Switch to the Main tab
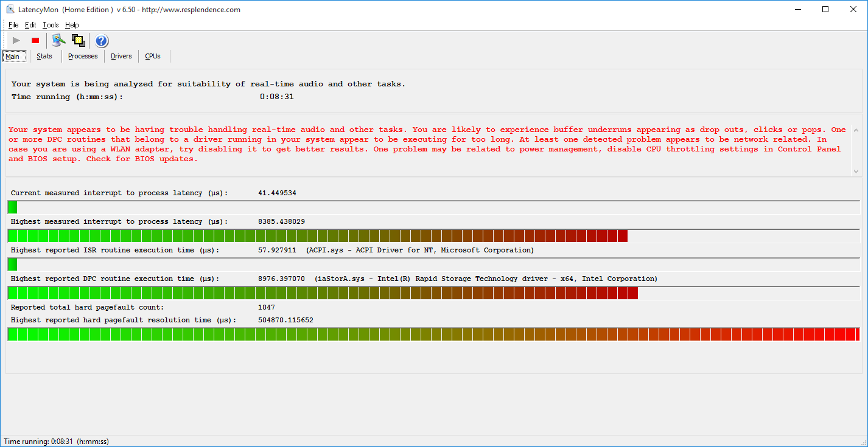The image size is (868, 447). (13, 57)
